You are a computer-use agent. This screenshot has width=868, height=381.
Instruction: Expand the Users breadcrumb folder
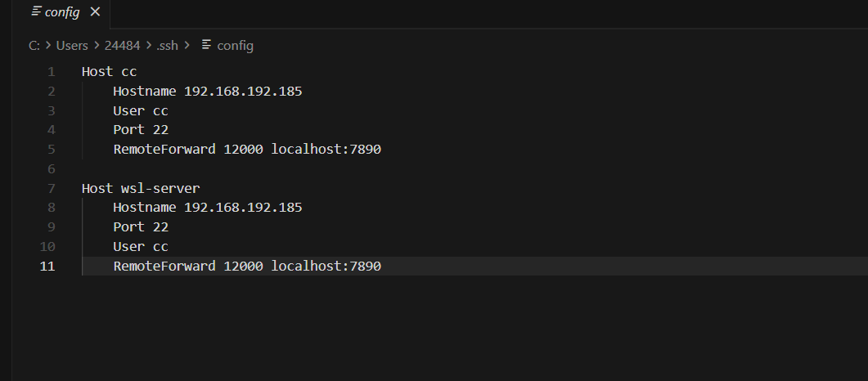[72, 46]
